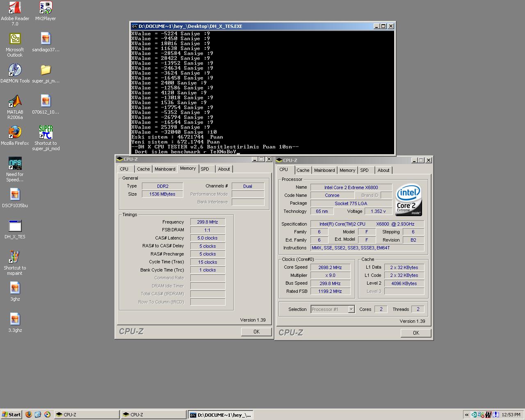The width and height of the screenshot is (525, 420).
Task: Click the Technology value 65 nm
Action: [322, 211]
